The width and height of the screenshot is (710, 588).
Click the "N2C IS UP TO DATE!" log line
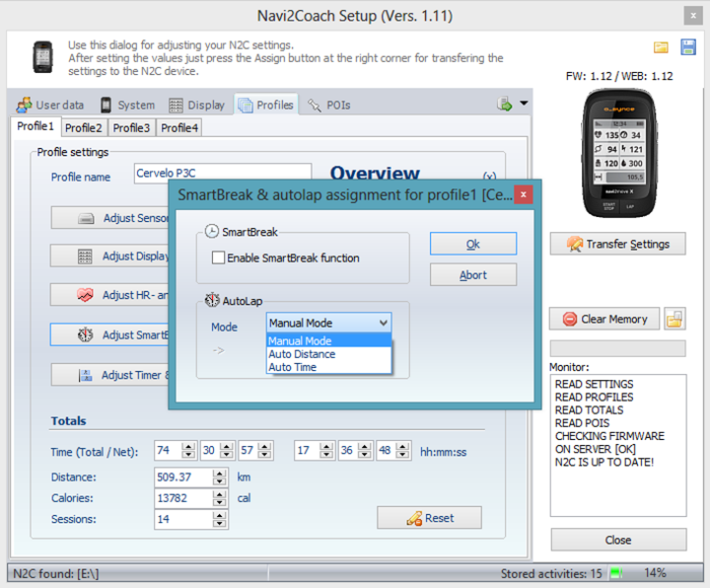[x=604, y=462]
